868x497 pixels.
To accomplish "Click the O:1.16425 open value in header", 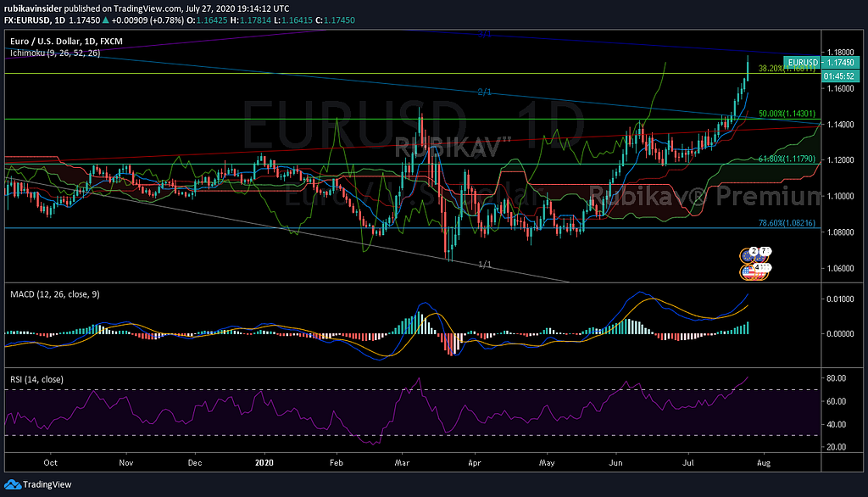I will click(207, 20).
